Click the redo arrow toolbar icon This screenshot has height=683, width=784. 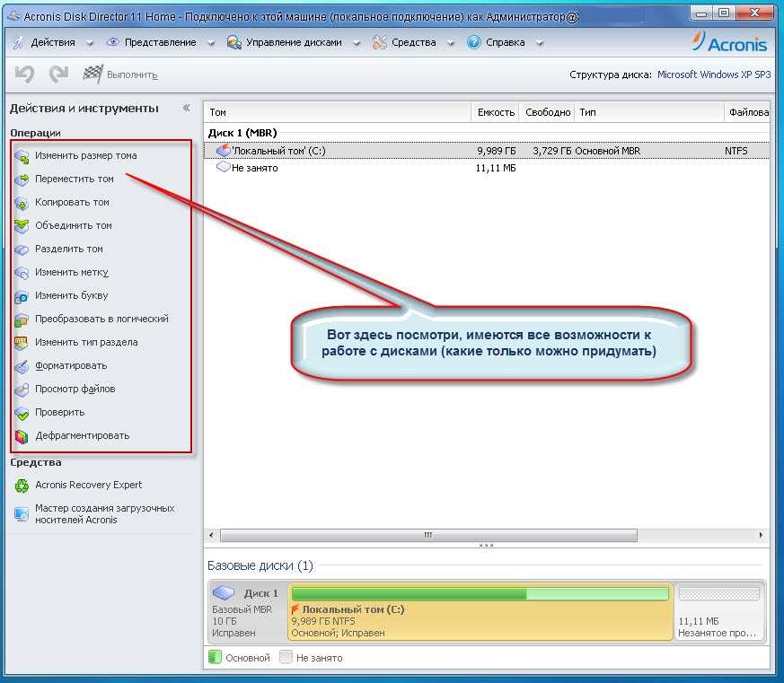click(x=58, y=74)
